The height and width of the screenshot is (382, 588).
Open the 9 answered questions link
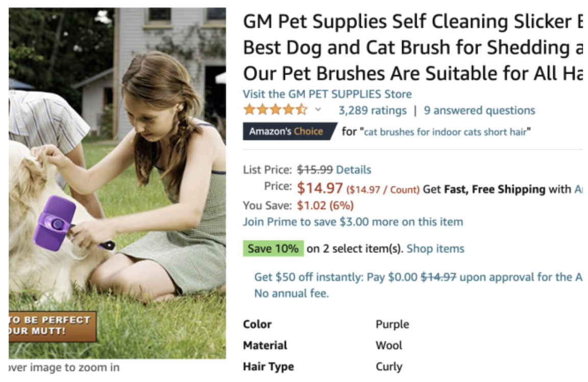point(479,110)
